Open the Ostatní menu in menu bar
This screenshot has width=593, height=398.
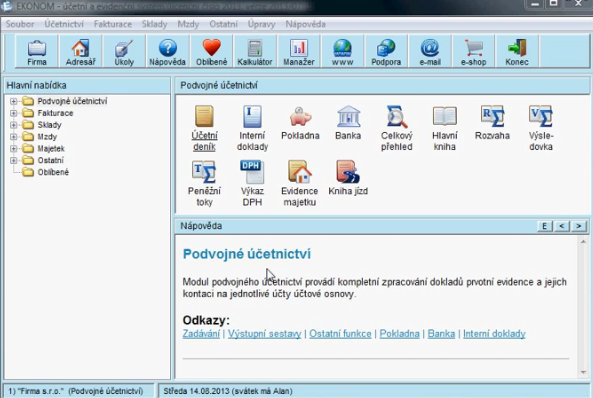pyautogui.click(x=224, y=24)
